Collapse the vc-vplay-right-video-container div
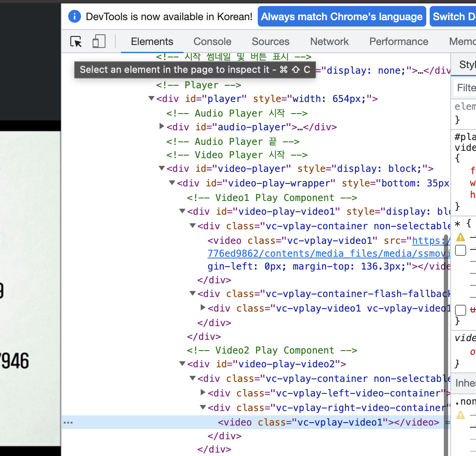The image size is (476, 456). 203,407
